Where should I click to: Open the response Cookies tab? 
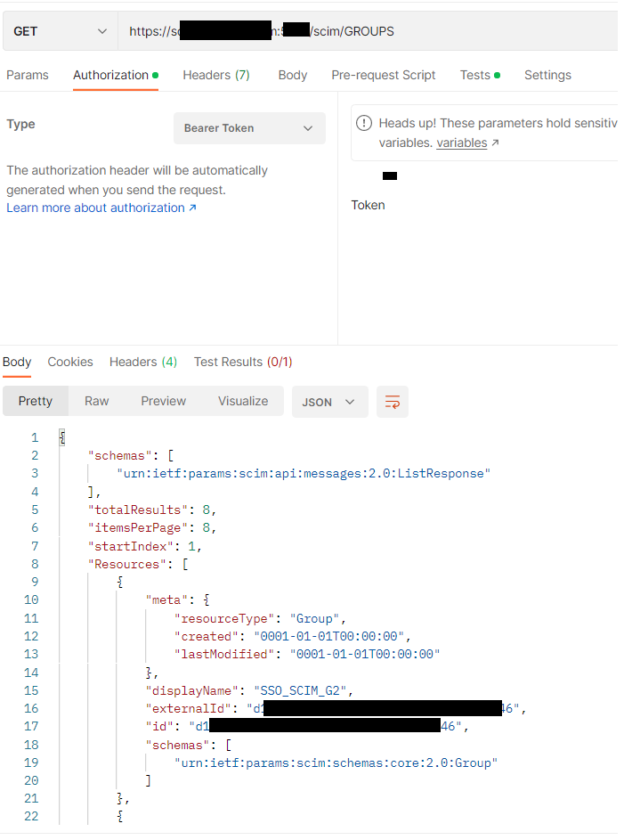pyautogui.click(x=70, y=362)
